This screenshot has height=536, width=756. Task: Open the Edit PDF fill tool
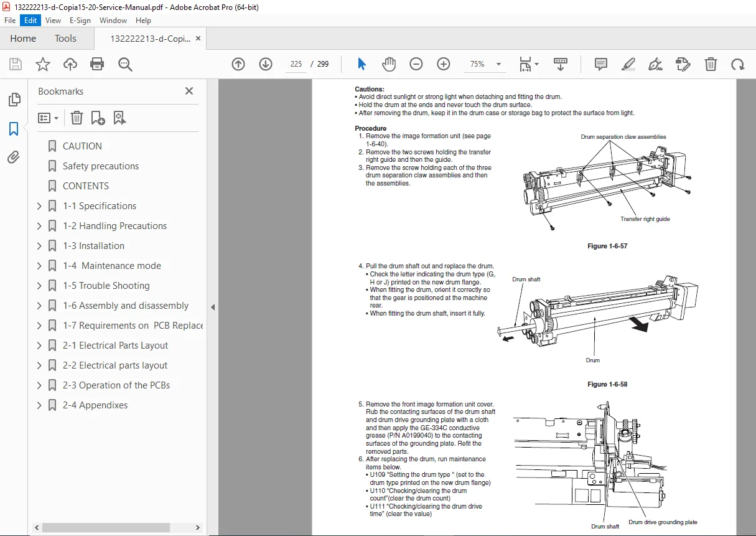pos(683,64)
